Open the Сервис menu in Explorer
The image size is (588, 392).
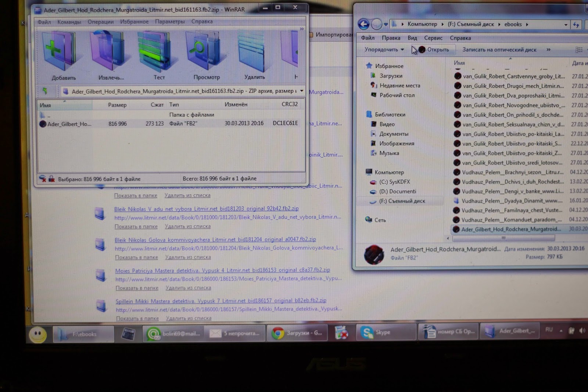pyautogui.click(x=433, y=38)
